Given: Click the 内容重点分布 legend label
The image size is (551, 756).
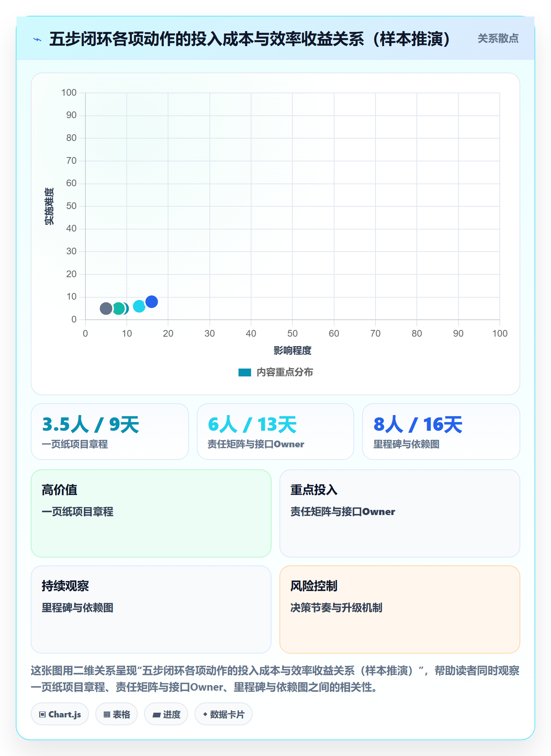Looking at the screenshot, I should [285, 372].
